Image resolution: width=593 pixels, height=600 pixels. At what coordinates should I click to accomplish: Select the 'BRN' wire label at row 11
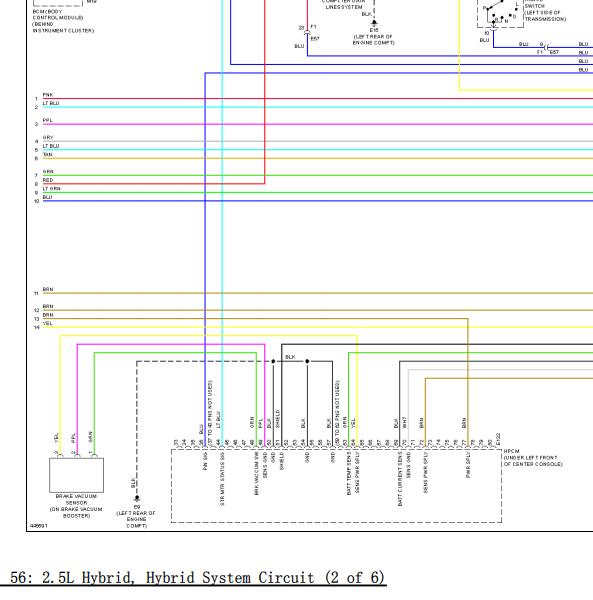coord(48,289)
